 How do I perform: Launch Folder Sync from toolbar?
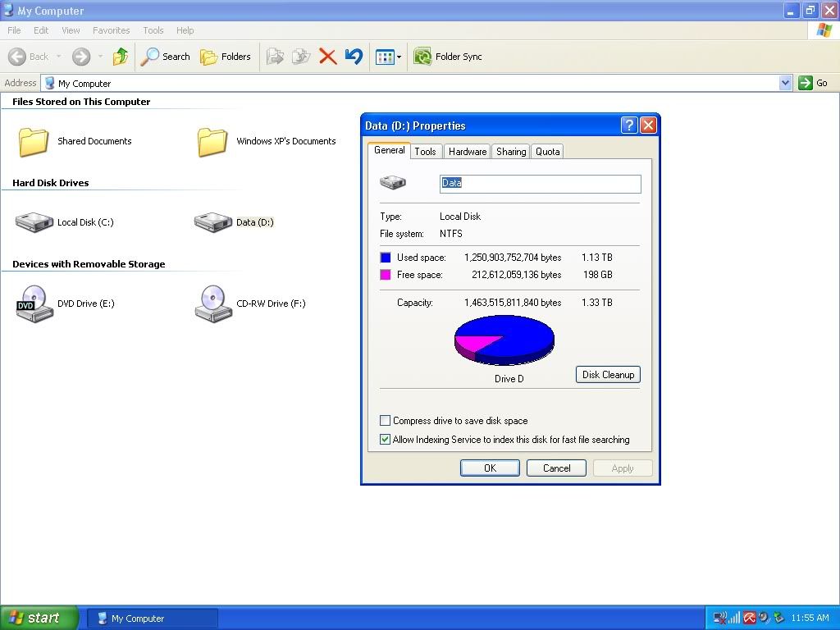click(448, 57)
